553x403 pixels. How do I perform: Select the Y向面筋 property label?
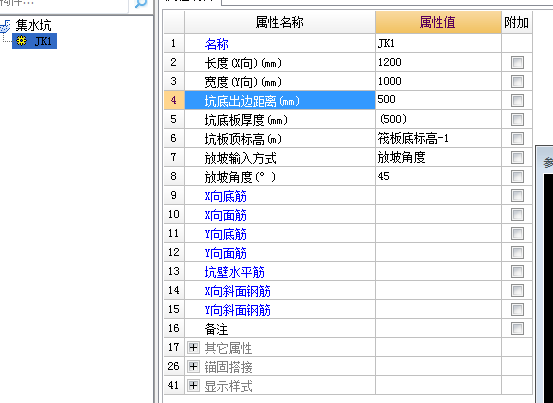[225, 254]
